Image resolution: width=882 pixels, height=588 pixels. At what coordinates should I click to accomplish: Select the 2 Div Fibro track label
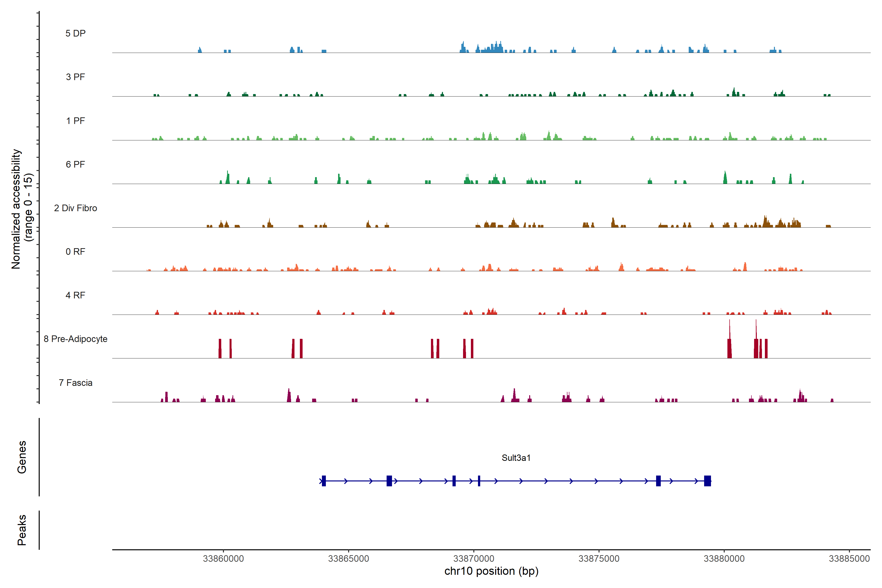tap(75, 208)
